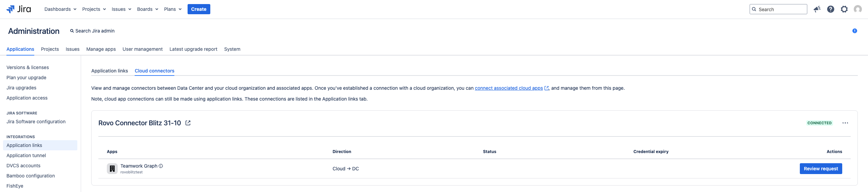Click the Create button
This screenshot has height=192, width=868.
tap(199, 9)
